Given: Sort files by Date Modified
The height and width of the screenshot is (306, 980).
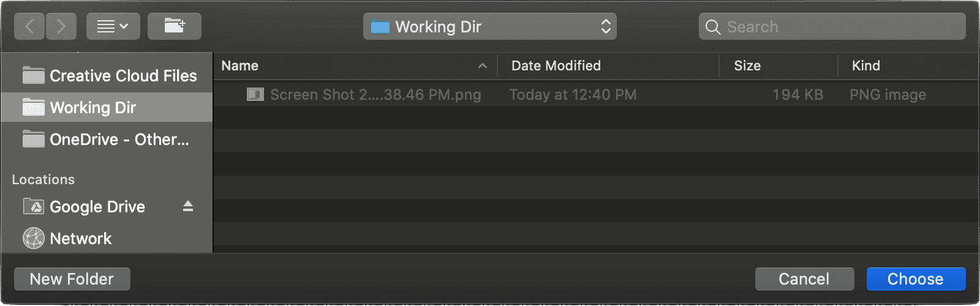Looking at the screenshot, I should [x=556, y=65].
